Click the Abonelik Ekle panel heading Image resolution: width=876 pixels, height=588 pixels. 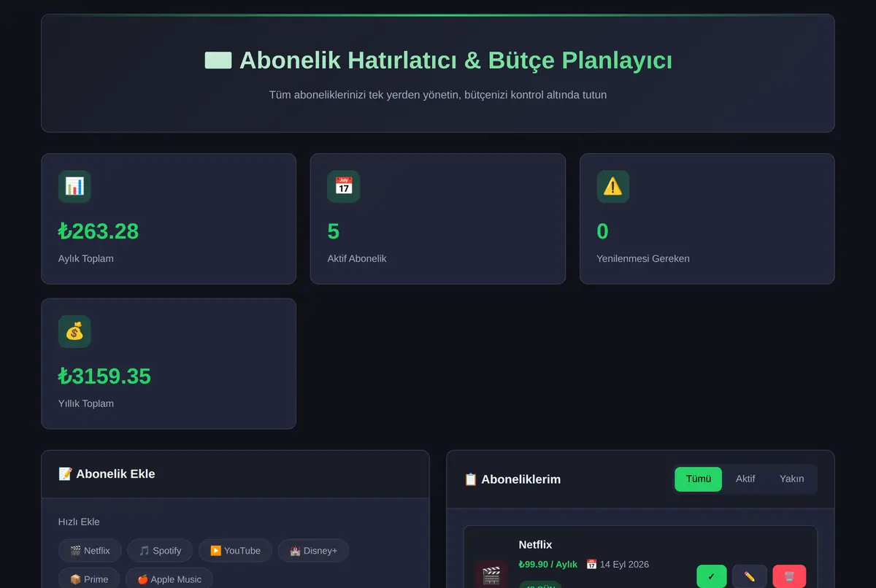115,474
